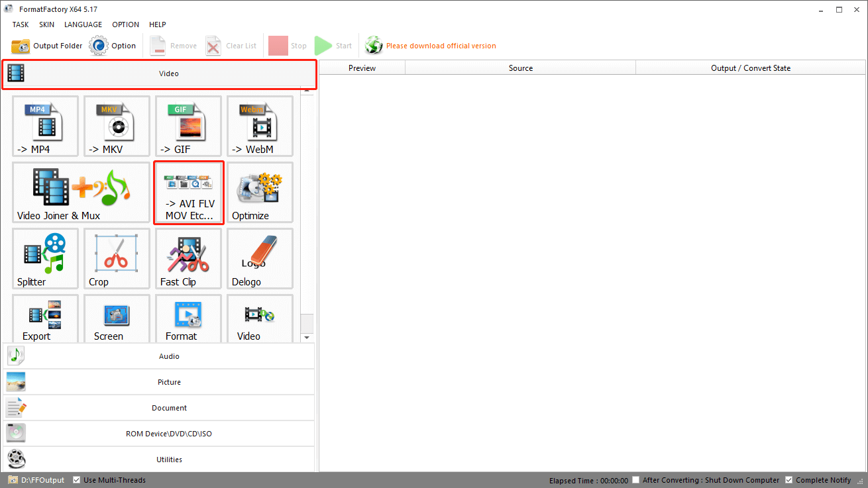This screenshot has height=488, width=868.
Task: Open the Export tool
Action: [x=45, y=318]
